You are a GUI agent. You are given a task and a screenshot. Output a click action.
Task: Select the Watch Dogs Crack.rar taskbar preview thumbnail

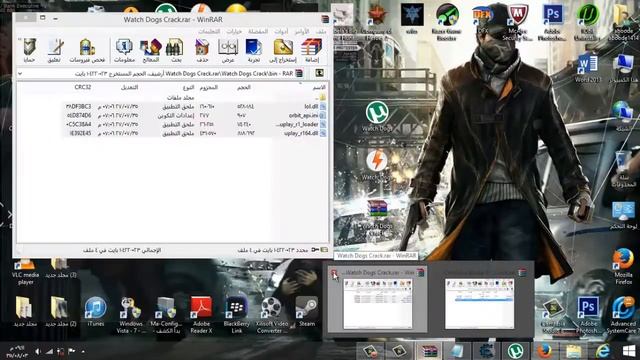coord(377,300)
